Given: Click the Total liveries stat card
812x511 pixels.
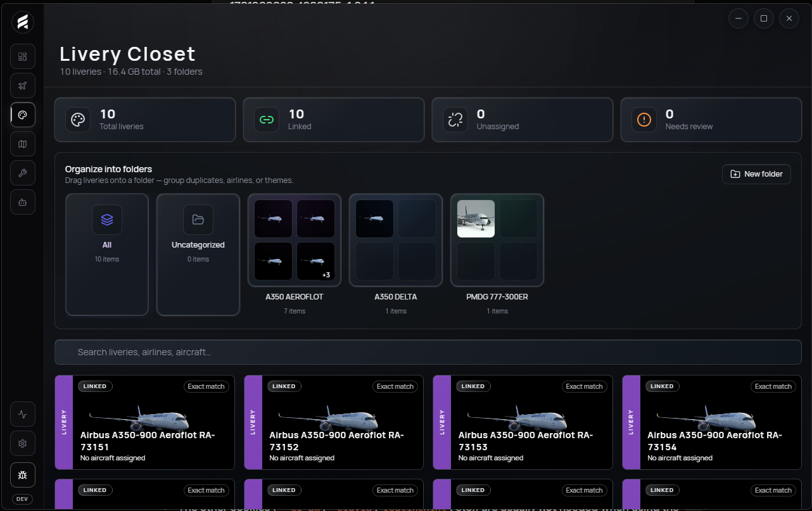Looking at the screenshot, I should (x=145, y=120).
